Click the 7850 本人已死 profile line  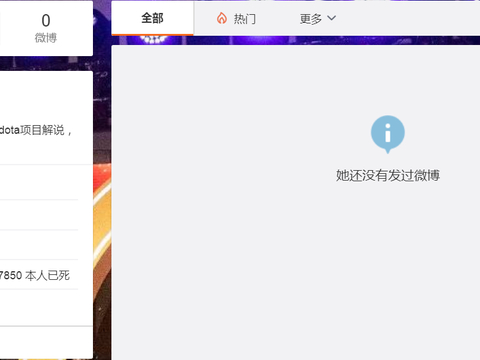click(x=35, y=275)
